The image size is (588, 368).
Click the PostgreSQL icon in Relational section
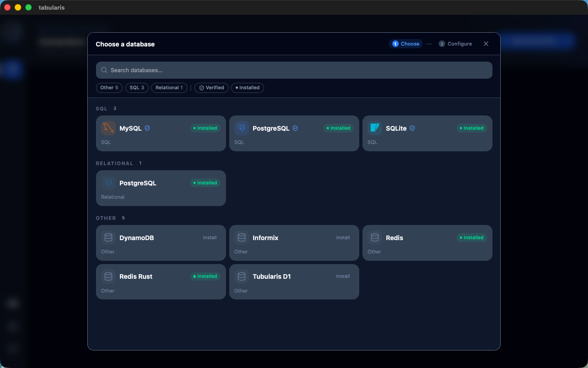coord(108,183)
